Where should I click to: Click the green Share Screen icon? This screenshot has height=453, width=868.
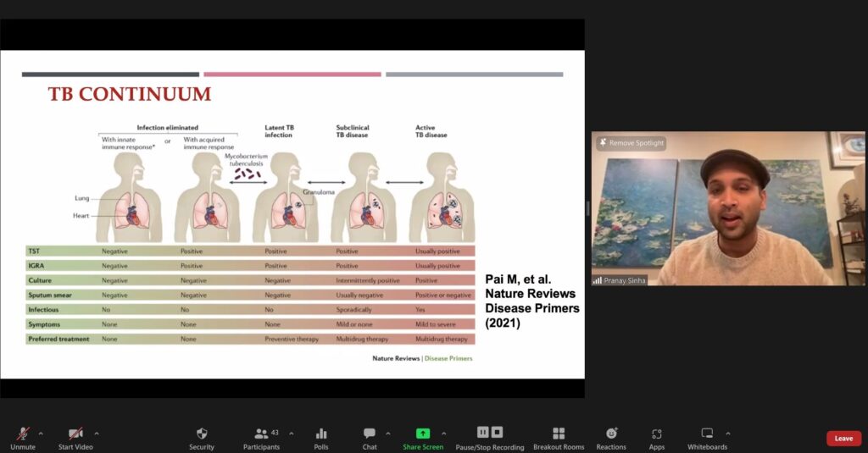point(423,434)
